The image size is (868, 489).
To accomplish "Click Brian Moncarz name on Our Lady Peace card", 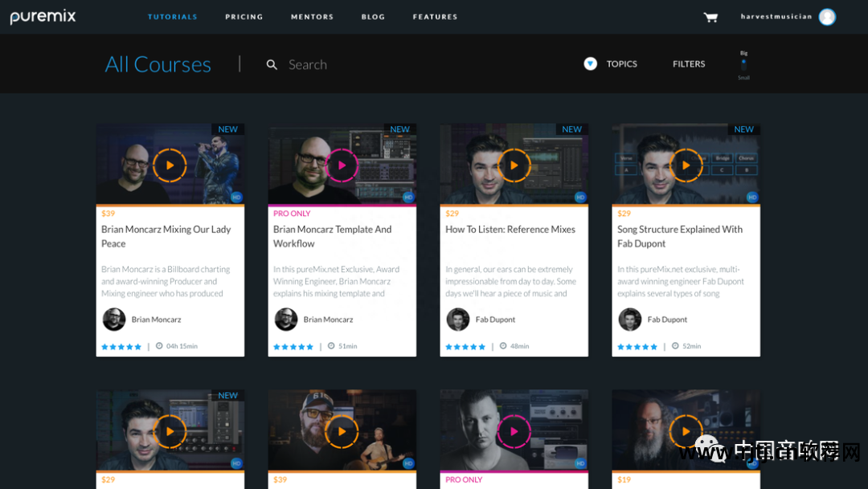I will [156, 320].
